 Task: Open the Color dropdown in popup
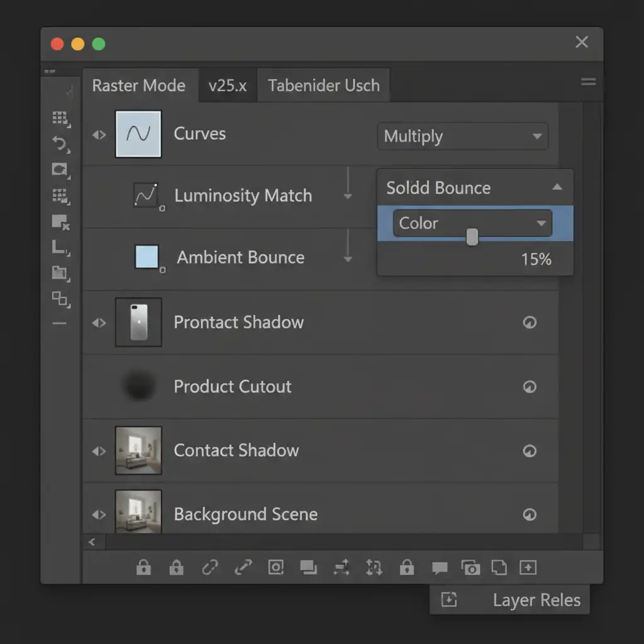(472, 223)
